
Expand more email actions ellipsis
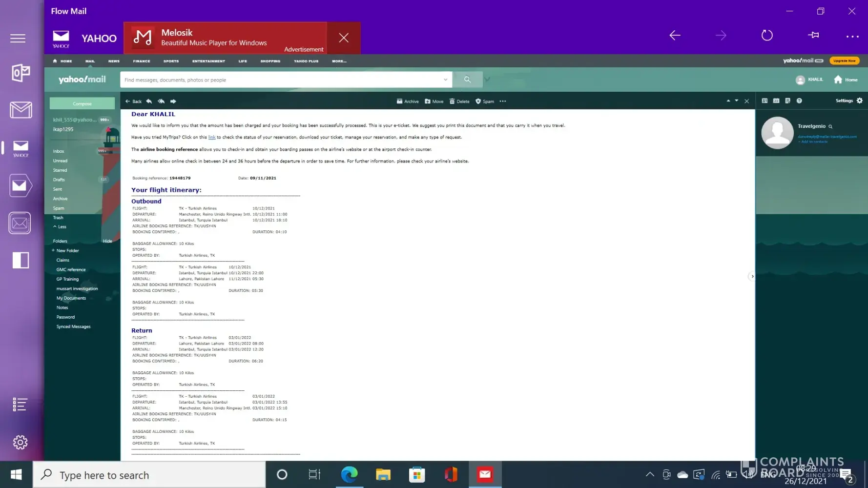pos(503,102)
